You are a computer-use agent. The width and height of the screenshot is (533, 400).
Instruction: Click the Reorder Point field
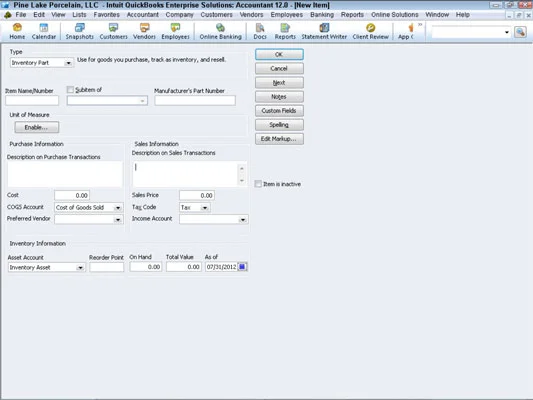click(x=107, y=267)
